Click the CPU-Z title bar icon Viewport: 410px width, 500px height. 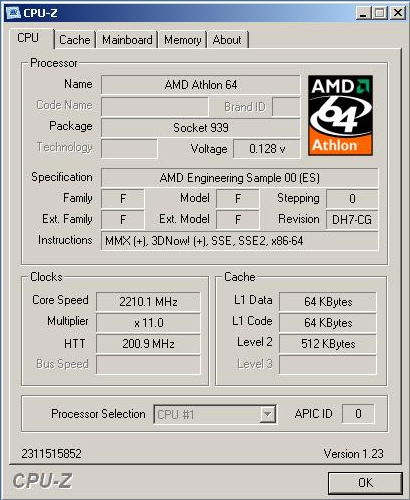[14, 12]
